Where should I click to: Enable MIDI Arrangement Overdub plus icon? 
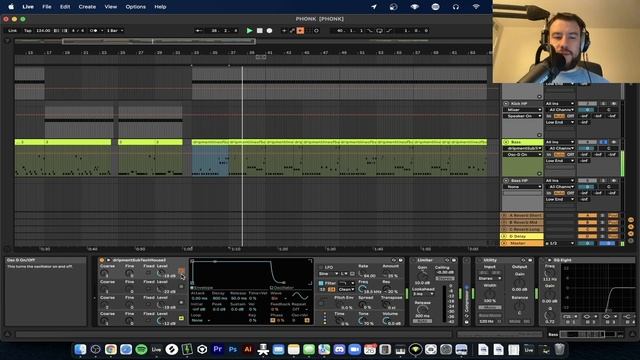[x=284, y=31]
